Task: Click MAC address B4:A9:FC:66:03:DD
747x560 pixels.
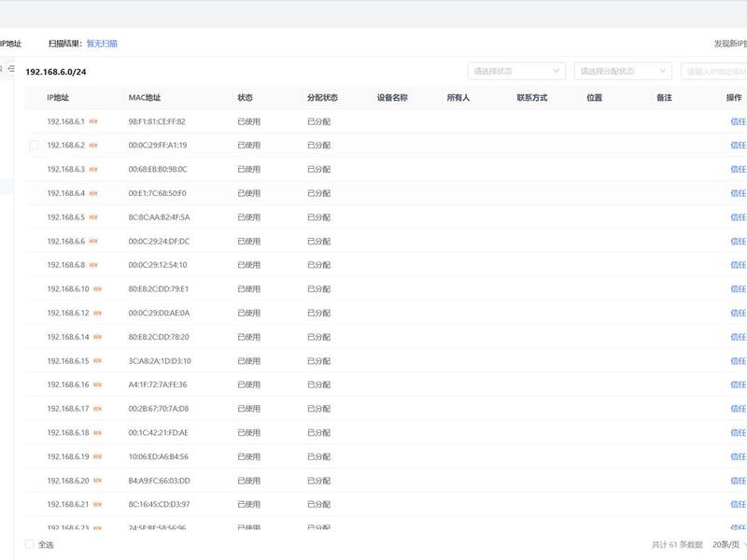Action: [159, 481]
